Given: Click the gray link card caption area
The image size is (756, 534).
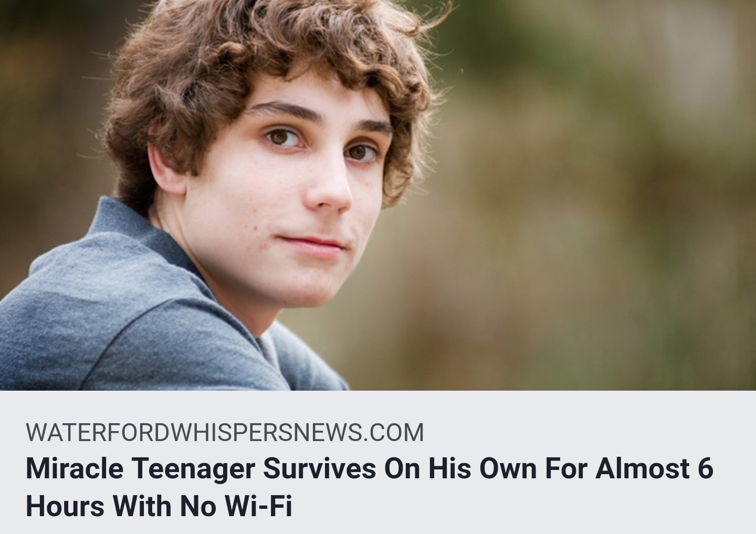Looking at the screenshot, I should click(378, 462).
